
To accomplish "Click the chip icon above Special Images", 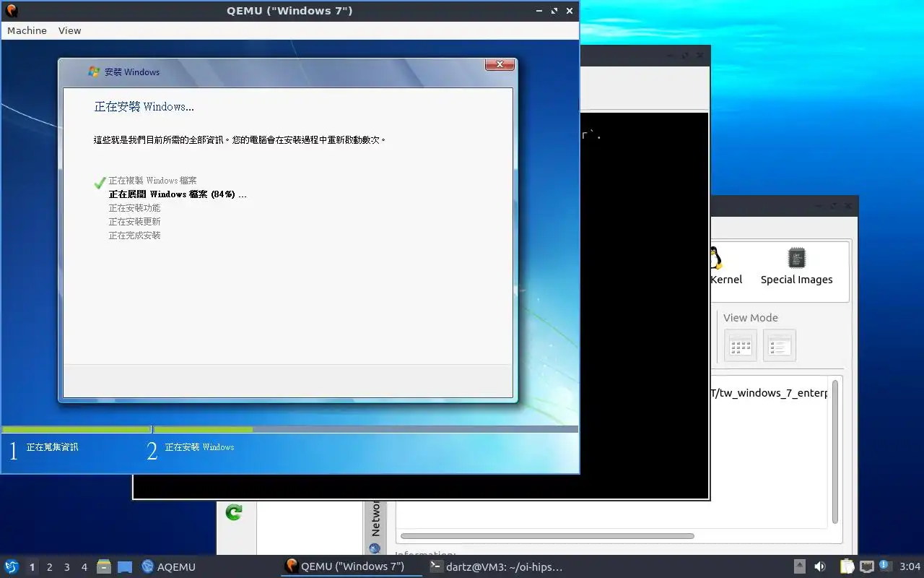I will [x=797, y=258].
